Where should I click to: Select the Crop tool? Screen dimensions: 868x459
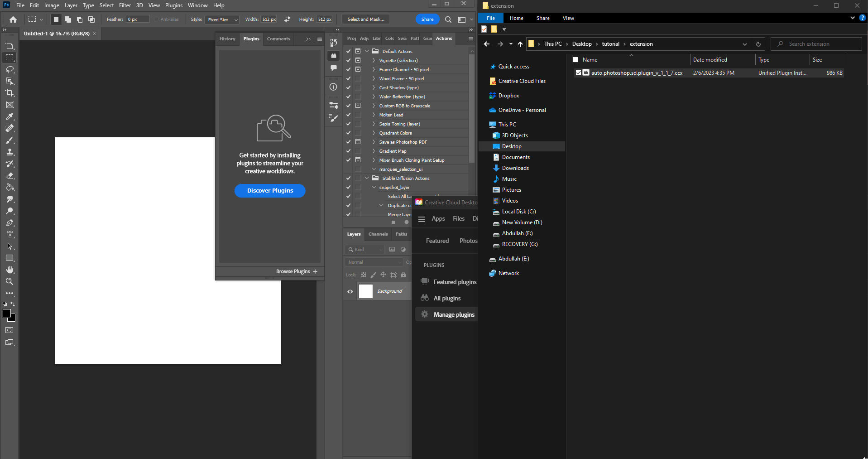coord(10,93)
